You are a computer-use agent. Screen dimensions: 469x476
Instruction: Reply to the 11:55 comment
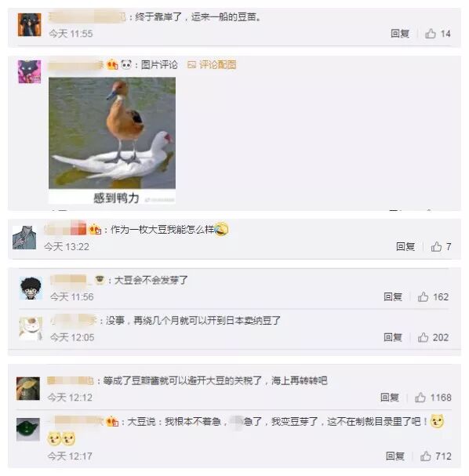(x=400, y=34)
